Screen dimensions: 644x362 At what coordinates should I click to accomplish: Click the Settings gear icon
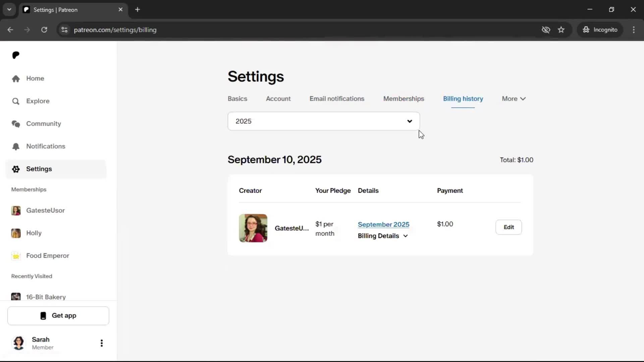16,169
